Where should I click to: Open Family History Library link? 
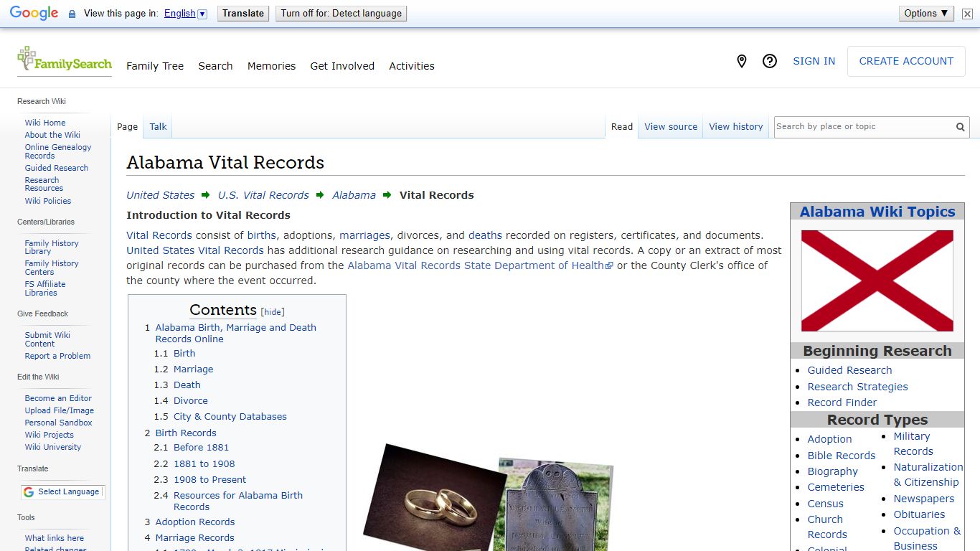tap(52, 248)
